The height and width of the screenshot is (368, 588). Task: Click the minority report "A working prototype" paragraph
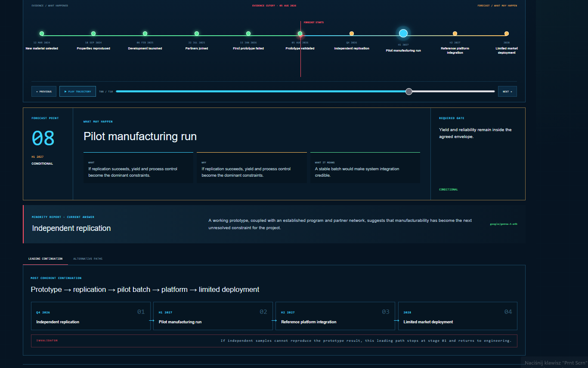[x=340, y=224]
